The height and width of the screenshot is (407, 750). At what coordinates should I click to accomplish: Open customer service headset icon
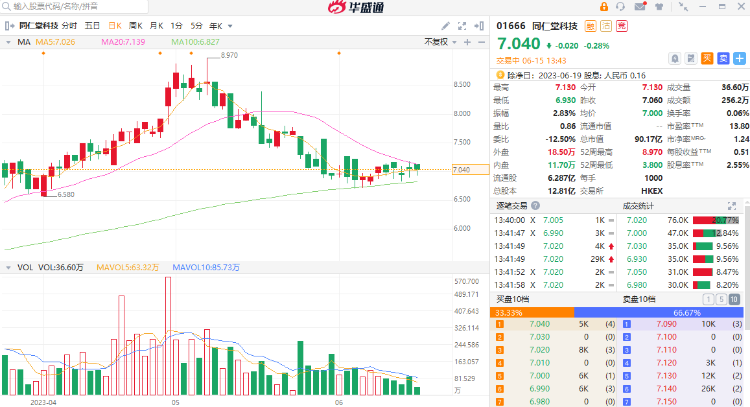(620, 7)
